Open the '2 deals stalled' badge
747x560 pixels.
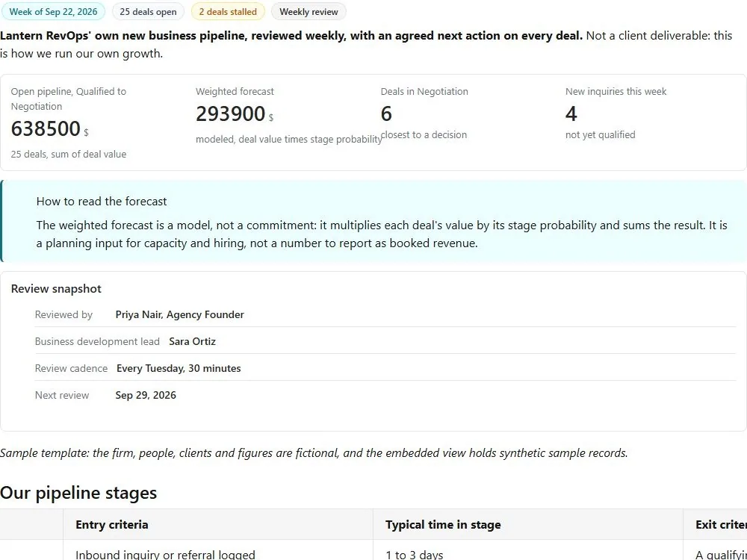click(x=228, y=12)
